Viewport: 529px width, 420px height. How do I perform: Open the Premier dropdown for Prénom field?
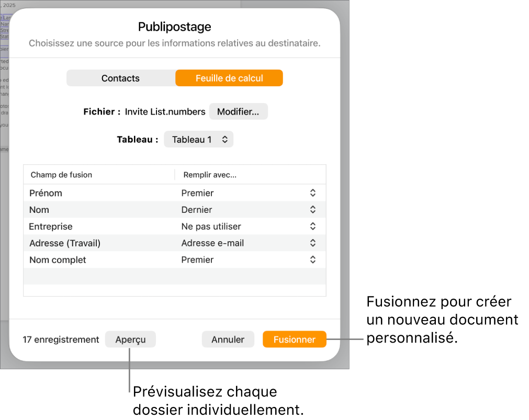point(312,193)
